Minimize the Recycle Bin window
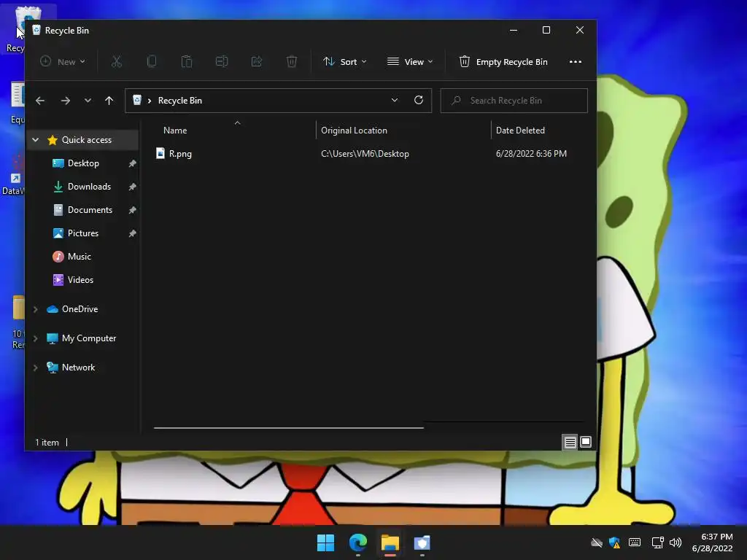Viewport: 747px width, 560px height. click(514, 30)
